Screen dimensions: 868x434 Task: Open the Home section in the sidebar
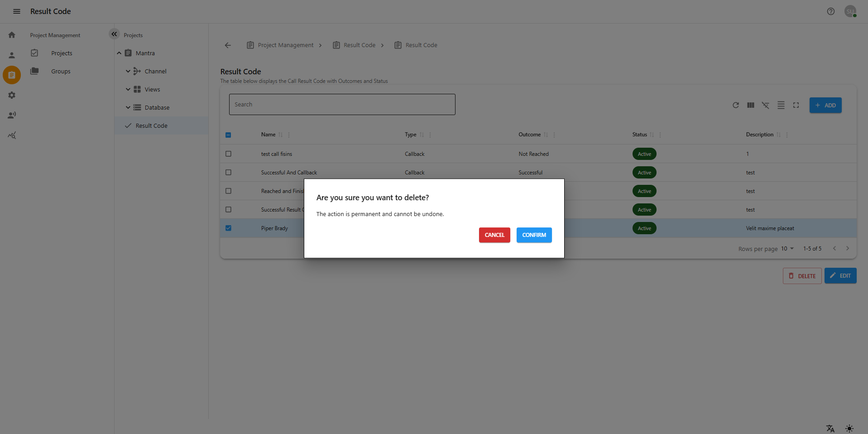click(11, 35)
